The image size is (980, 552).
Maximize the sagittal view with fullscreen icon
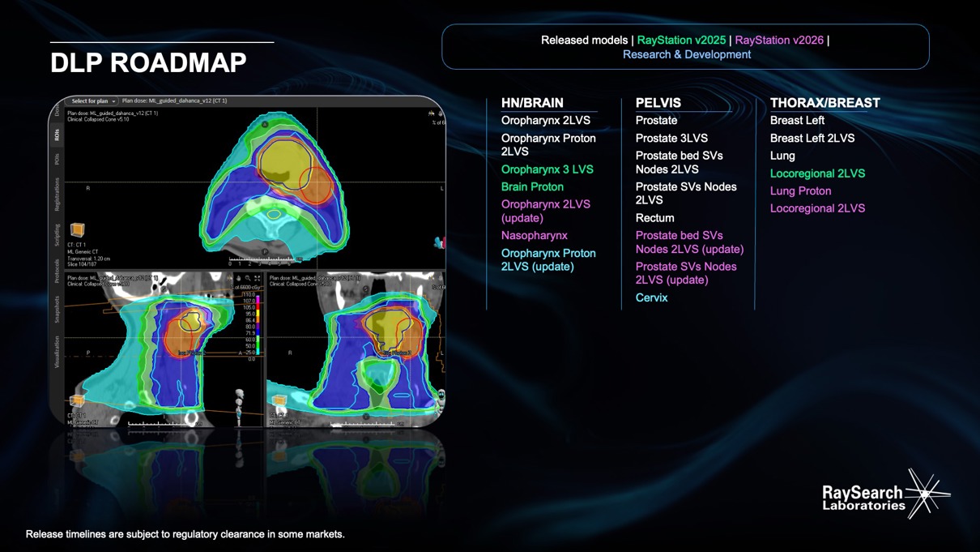pos(258,278)
